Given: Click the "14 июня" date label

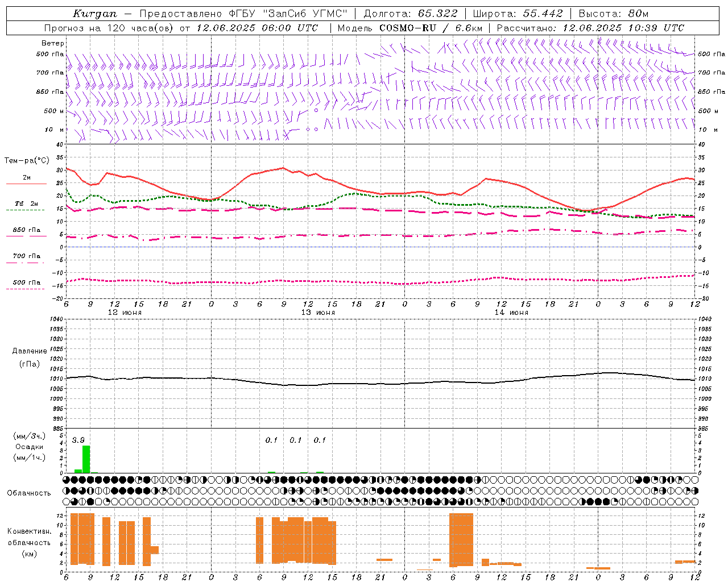Looking at the screenshot, I should tap(511, 313).
